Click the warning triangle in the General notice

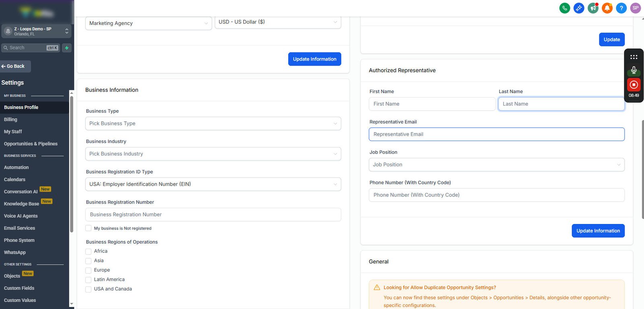point(377,288)
